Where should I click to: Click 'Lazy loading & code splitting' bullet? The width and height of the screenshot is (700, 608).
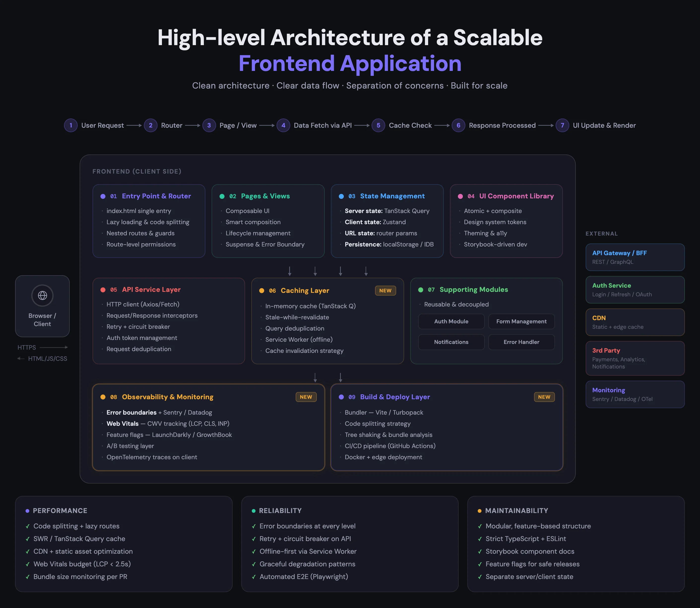point(148,222)
